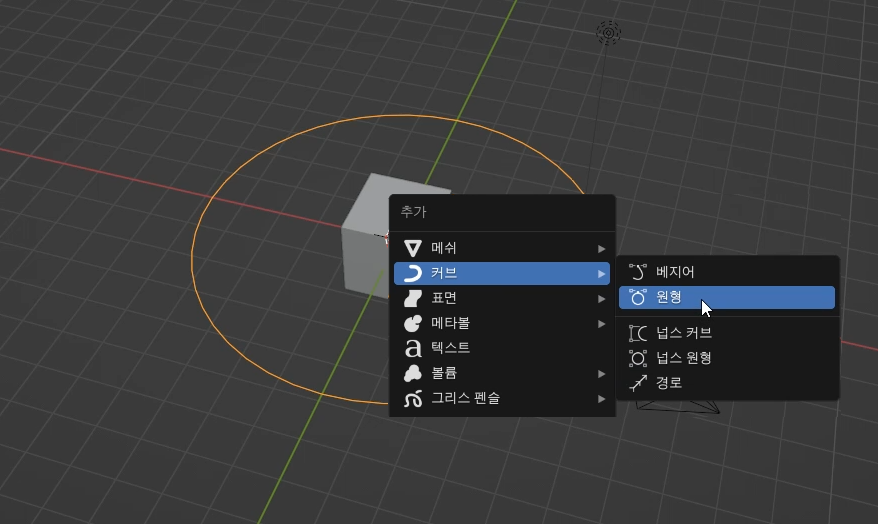Add a 넙스 커브 (Nurbs Curve)
This screenshot has width=878, height=524.
[x=727, y=333]
